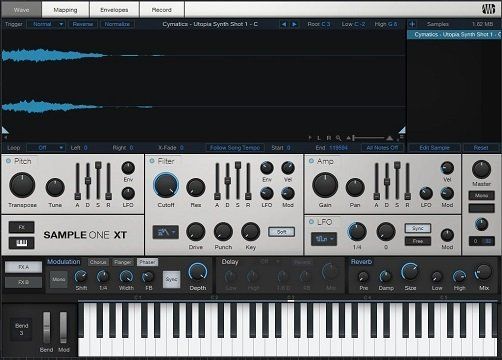Click the Amp Gain knob
Image resolution: width=502 pixels, height=360 pixels.
325,185
